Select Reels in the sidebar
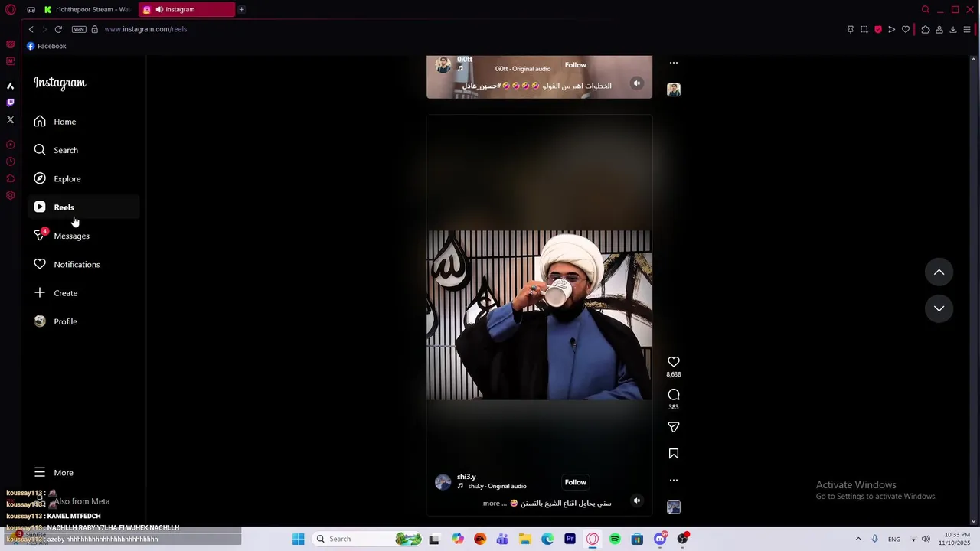The width and height of the screenshot is (980, 551). click(84, 207)
